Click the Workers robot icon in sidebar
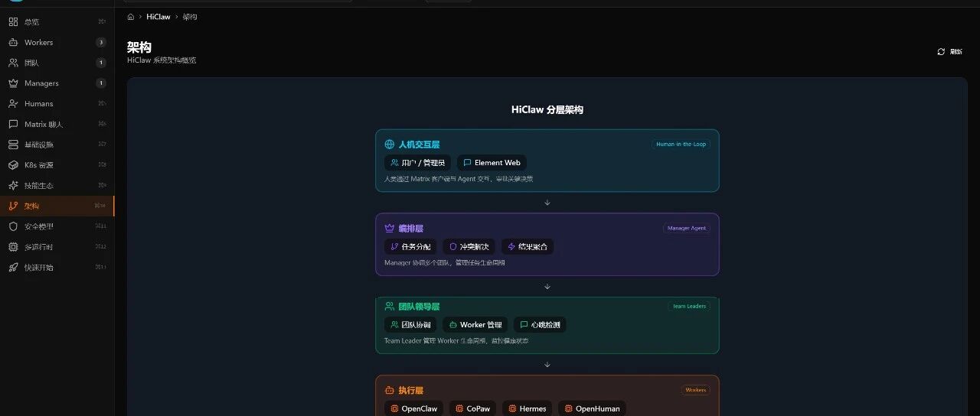980x416 pixels. [13, 43]
